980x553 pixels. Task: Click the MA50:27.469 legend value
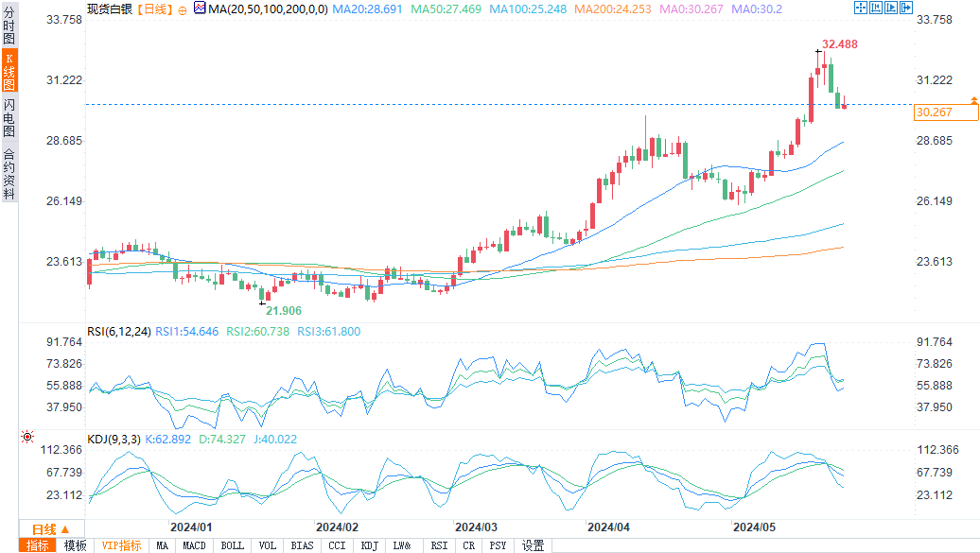click(446, 9)
